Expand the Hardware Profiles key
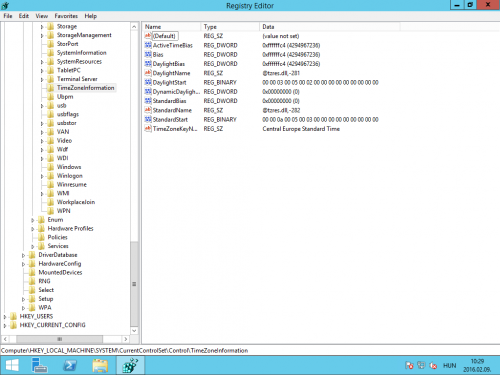500x375 pixels. point(33,229)
